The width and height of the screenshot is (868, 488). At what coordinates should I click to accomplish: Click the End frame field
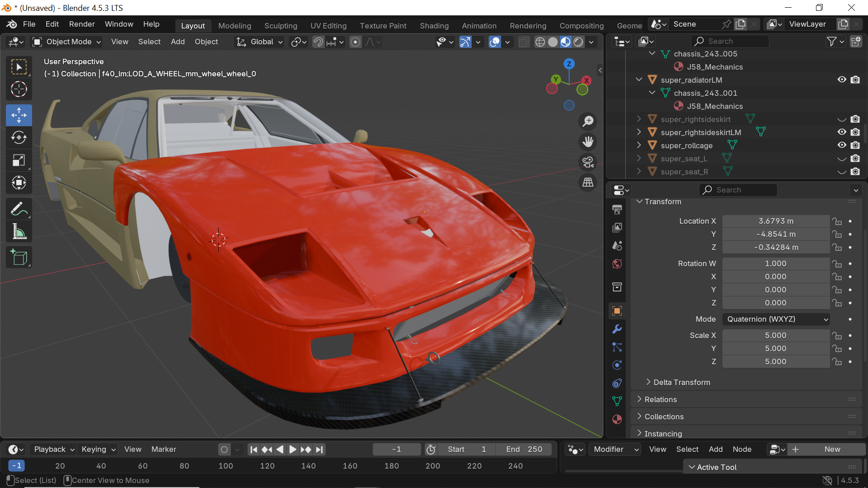pos(524,449)
